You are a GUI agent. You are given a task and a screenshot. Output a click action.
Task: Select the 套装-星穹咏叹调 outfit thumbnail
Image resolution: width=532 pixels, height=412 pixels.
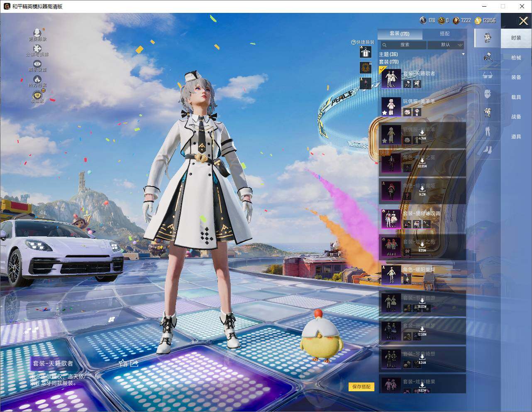[x=391, y=218]
